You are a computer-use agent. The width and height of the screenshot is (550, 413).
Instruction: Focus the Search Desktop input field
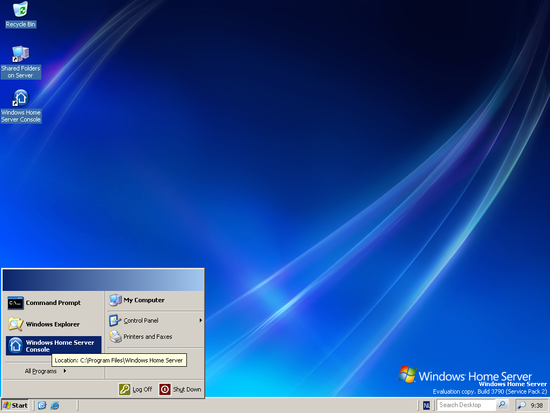466,405
